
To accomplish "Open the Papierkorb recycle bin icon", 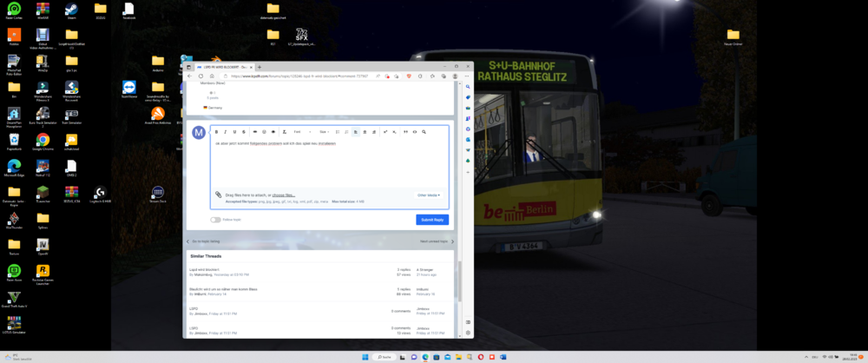I will click(14, 142).
